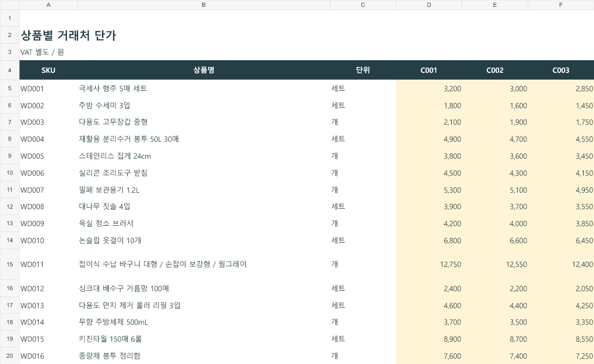594x364 pixels.
Task: Select SKU cell WD011
Action: tap(49, 265)
